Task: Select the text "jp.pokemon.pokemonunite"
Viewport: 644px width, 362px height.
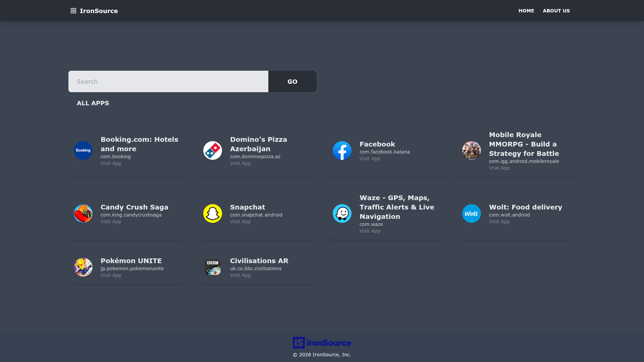Action: 132,268
